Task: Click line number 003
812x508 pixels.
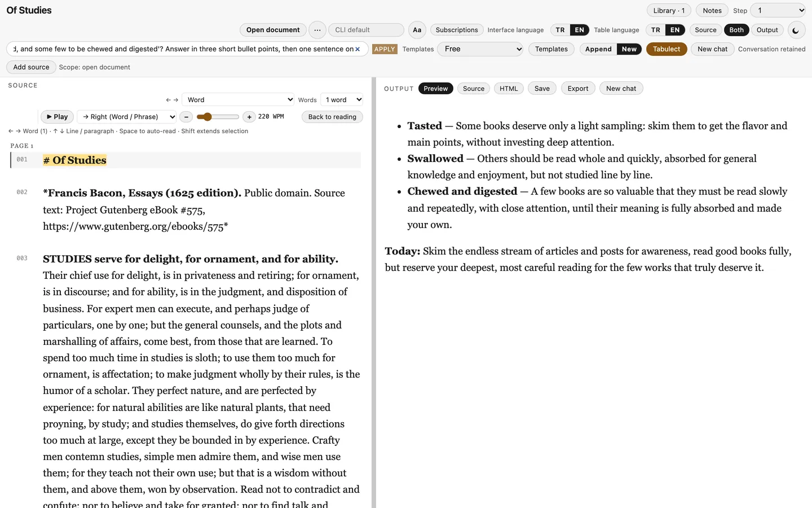Action: (x=22, y=259)
